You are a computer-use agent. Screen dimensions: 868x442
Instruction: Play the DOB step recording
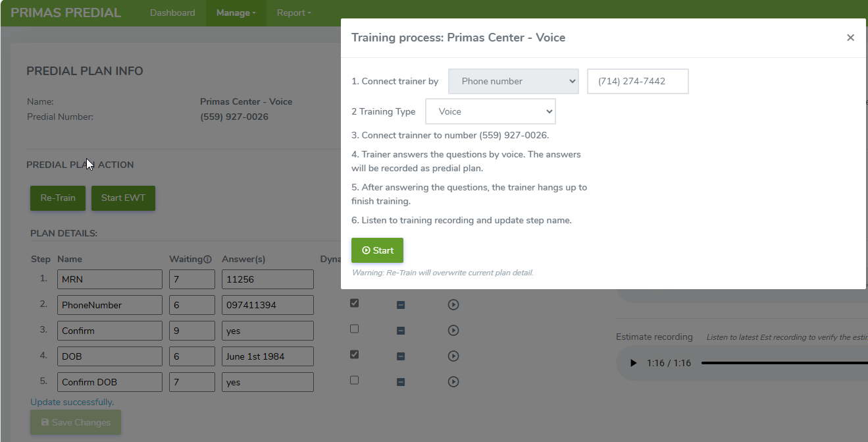point(453,356)
